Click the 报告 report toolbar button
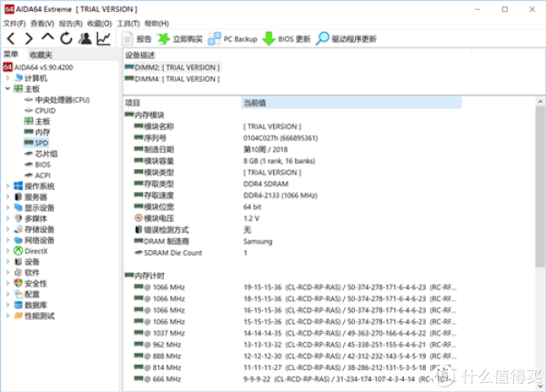 (x=136, y=38)
